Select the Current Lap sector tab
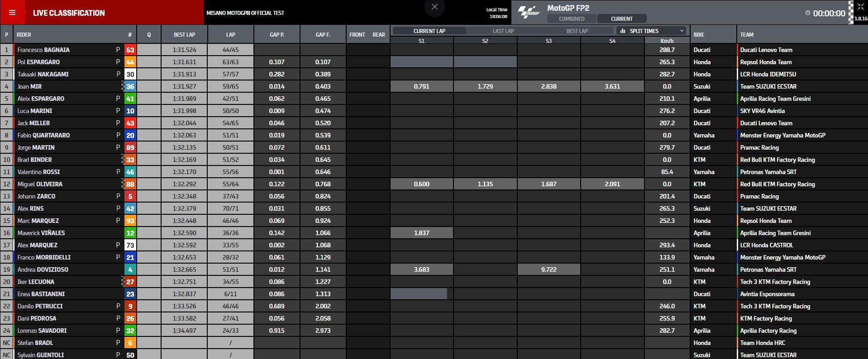Screen dimensions: 868x359 (x=429, y=31)
